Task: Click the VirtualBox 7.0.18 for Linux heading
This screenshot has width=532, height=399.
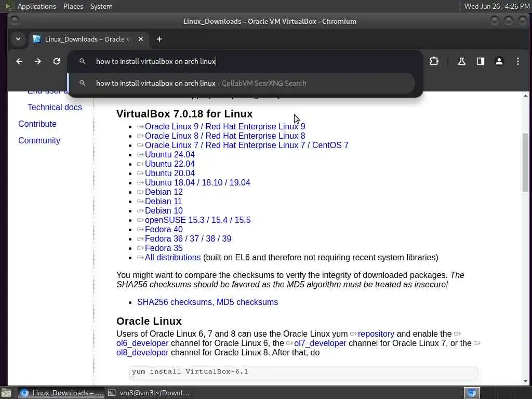Action: (184, 114)
